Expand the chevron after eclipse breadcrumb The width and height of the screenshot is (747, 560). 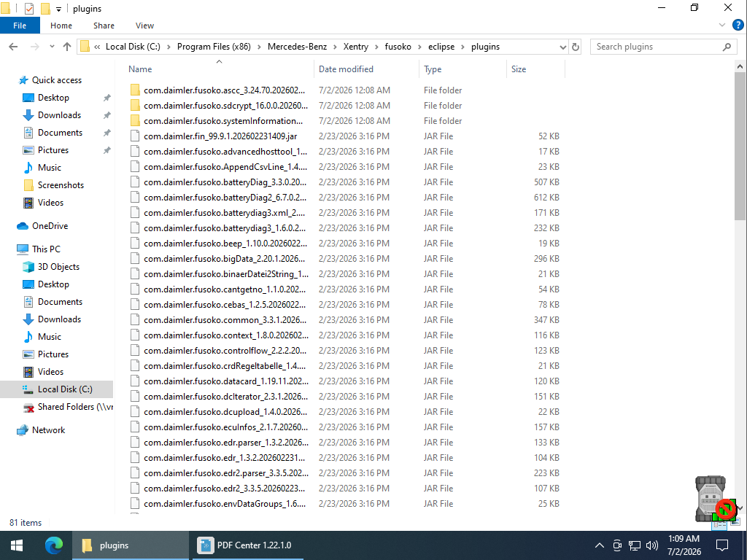[462, 47]
